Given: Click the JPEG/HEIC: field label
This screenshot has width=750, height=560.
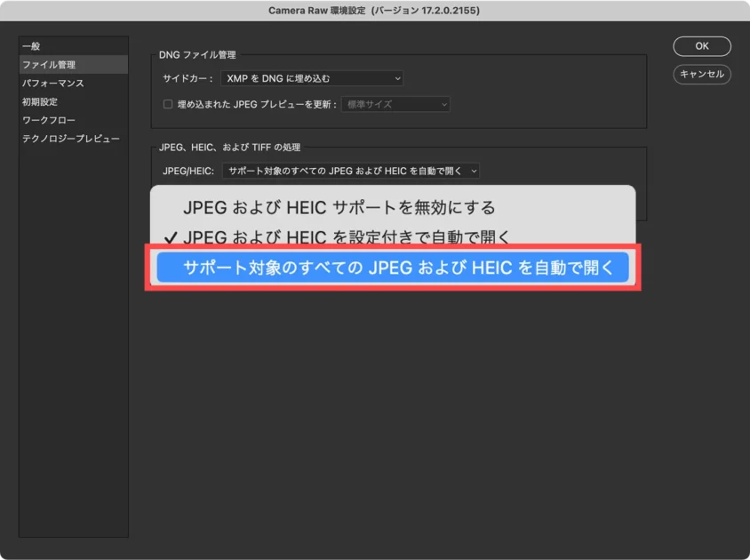Looking at the screenshot, I should (x=188, y=171).
